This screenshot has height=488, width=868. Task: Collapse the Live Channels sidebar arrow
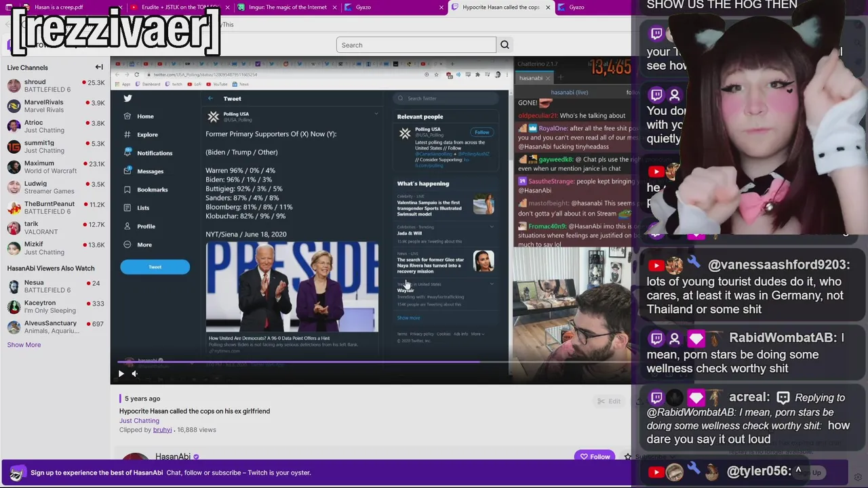point(99,67)
